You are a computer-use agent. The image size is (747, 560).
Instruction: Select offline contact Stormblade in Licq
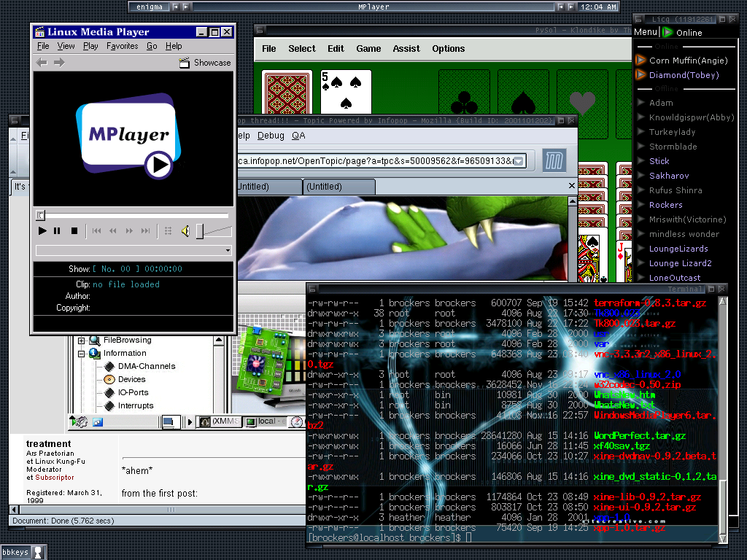coord(673,147)
